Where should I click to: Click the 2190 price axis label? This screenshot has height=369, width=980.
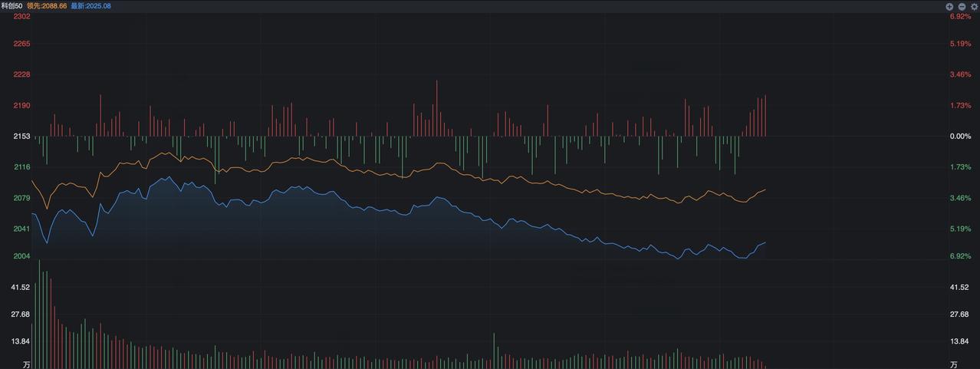[x=21, y=105]
